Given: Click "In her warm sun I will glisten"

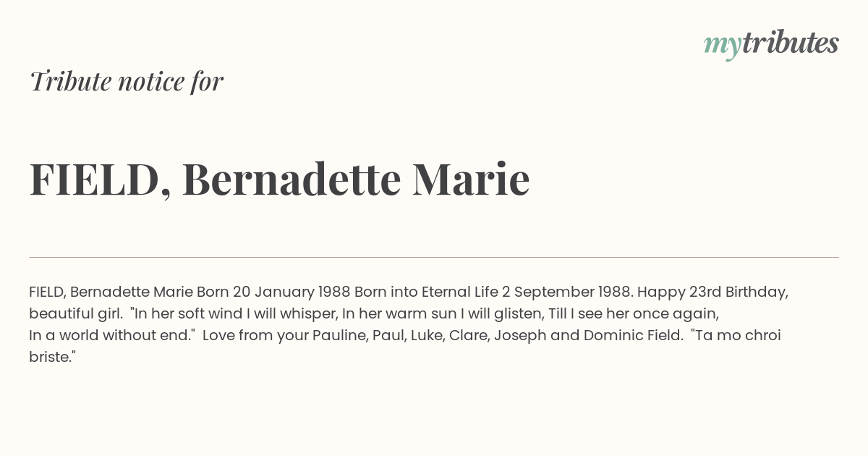Looking at the screenshot, I should [441, 314].
